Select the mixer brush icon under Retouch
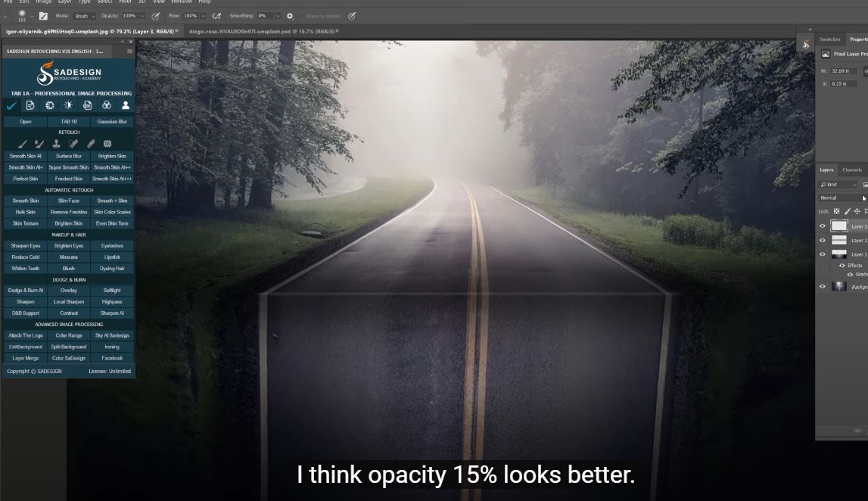The width and height of the screenshot is (868, 501). 39,144
